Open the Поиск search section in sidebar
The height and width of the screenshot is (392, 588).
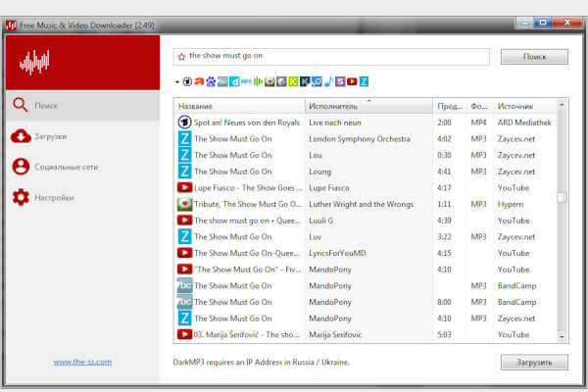pyautogui.click(x=83, y=106)
